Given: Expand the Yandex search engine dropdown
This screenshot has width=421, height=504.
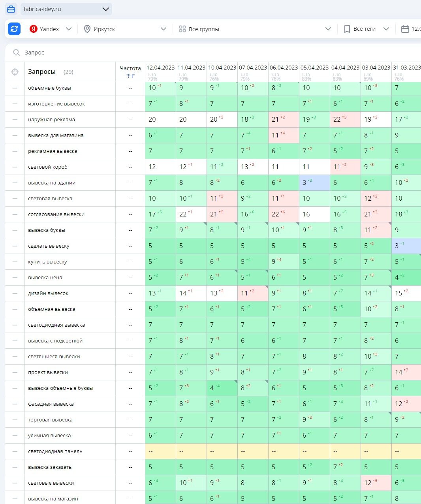Looking at the screenshot, I should pos(69,29).
